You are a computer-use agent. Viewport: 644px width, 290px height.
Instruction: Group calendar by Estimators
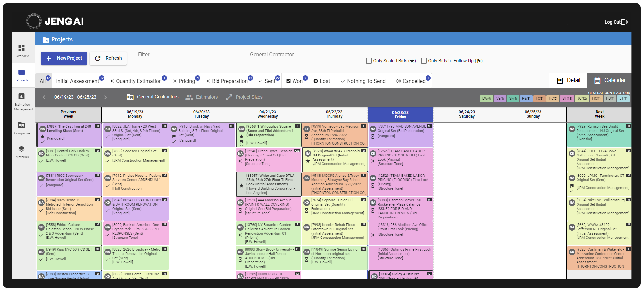pos(201,97)
